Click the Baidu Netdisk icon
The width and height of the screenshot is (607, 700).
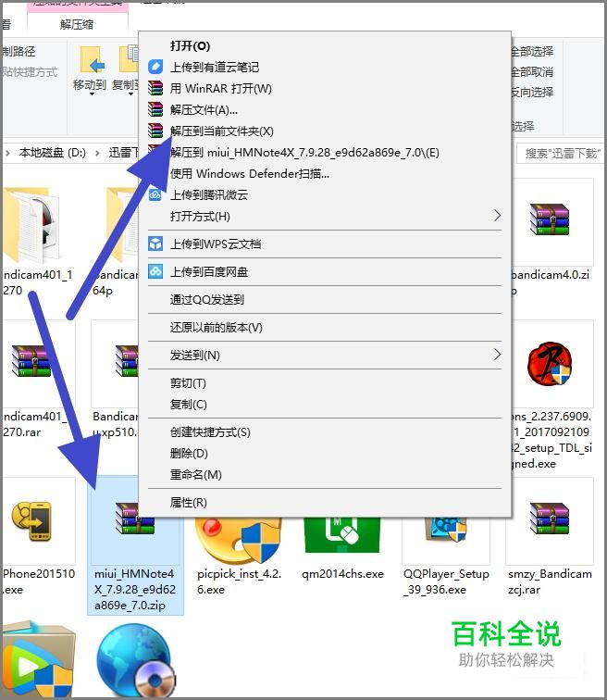[x=155, y=271]
